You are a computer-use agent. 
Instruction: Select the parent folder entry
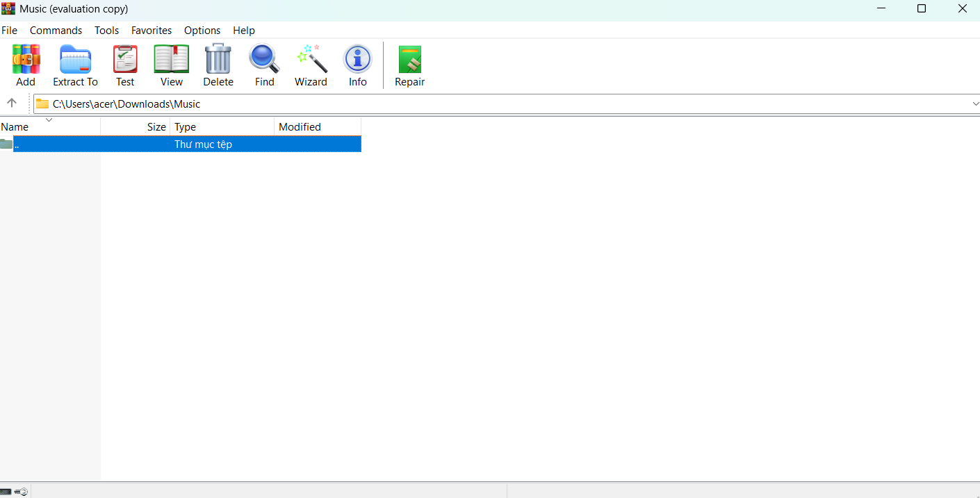[x=181, y=144]
